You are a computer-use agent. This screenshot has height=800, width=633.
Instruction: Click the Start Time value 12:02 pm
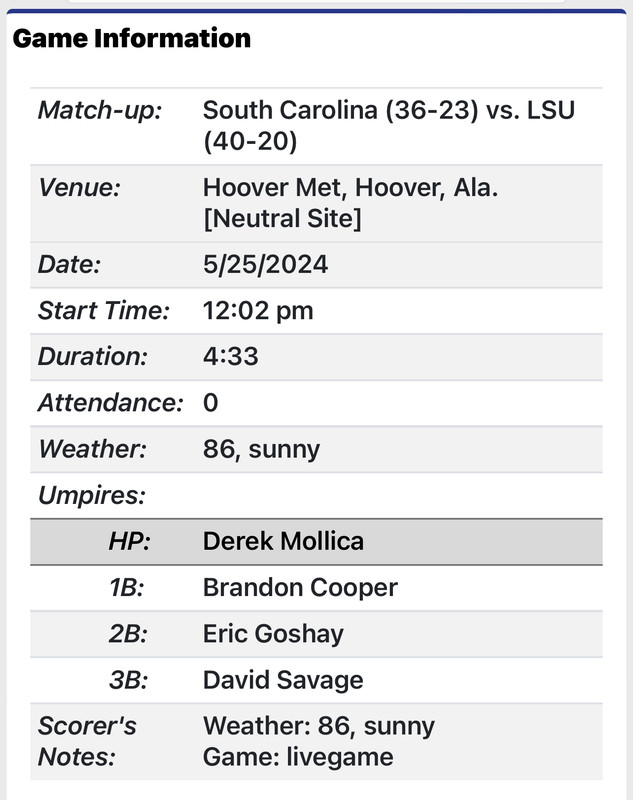(258, 311)
